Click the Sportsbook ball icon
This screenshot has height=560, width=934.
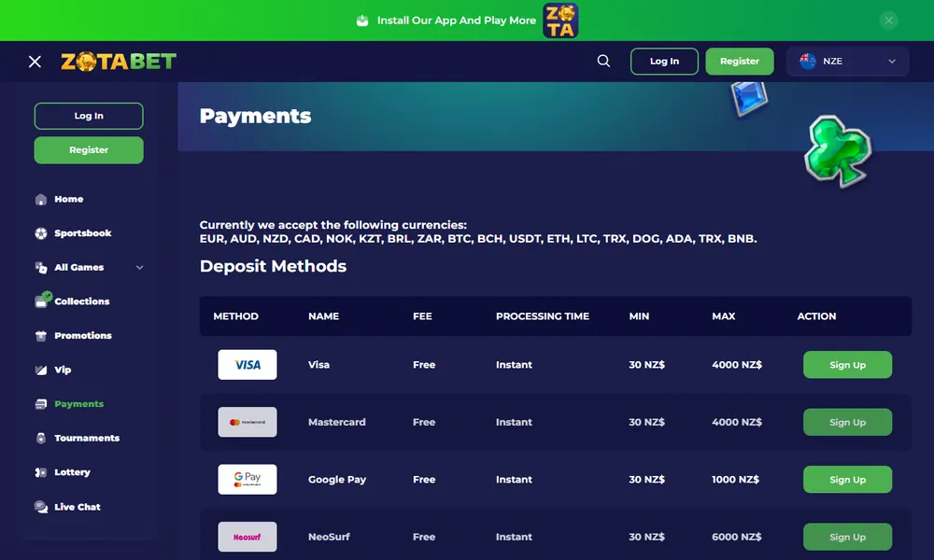(x=40, y=233)
